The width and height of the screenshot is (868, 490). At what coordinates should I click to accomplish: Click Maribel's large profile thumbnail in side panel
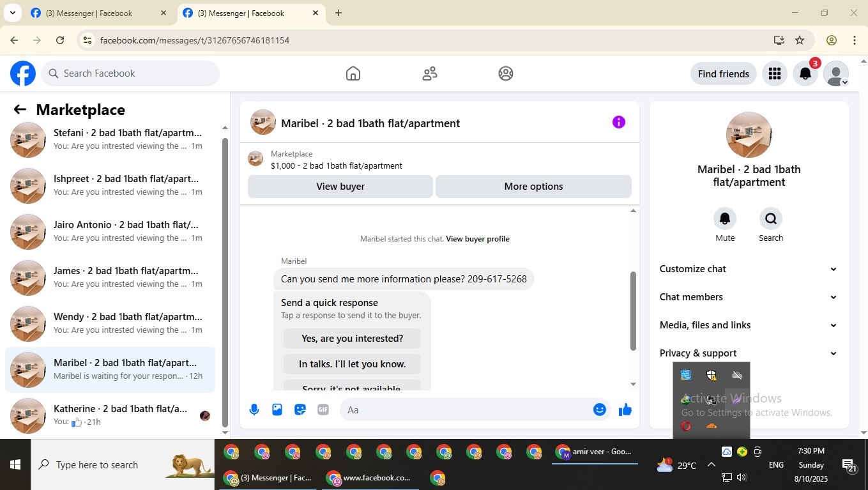(749, 135)
